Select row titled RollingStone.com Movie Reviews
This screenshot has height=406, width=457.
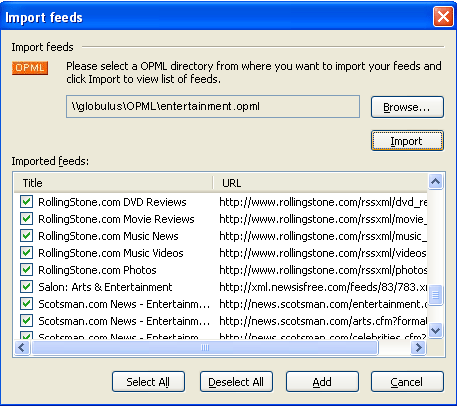(x=116, y=219)
